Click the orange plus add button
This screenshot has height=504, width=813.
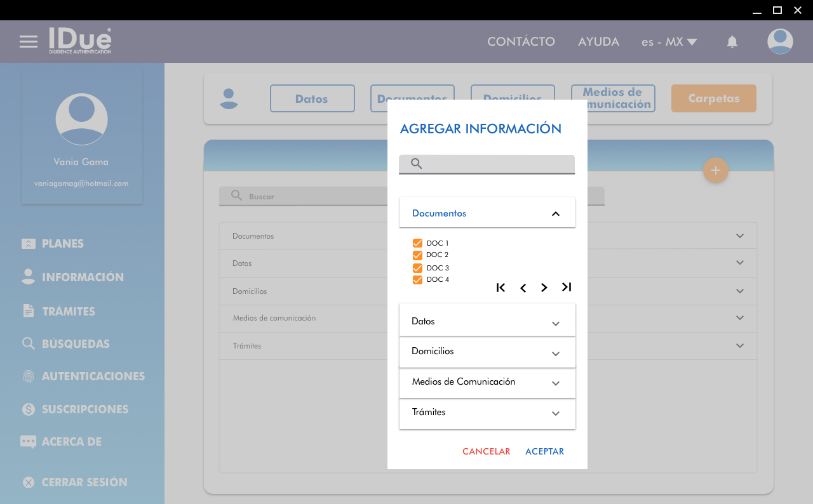(715, 170)
